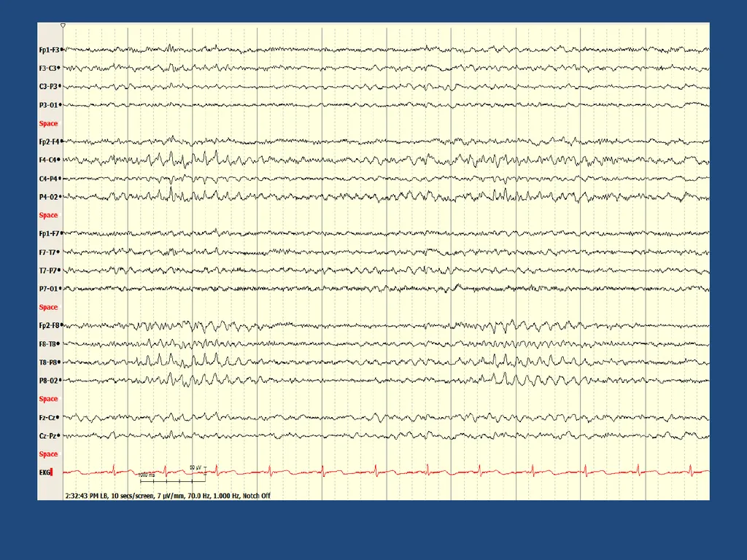Click the Fp2-F4 channel label
The image size is (747, 560).
49,142
